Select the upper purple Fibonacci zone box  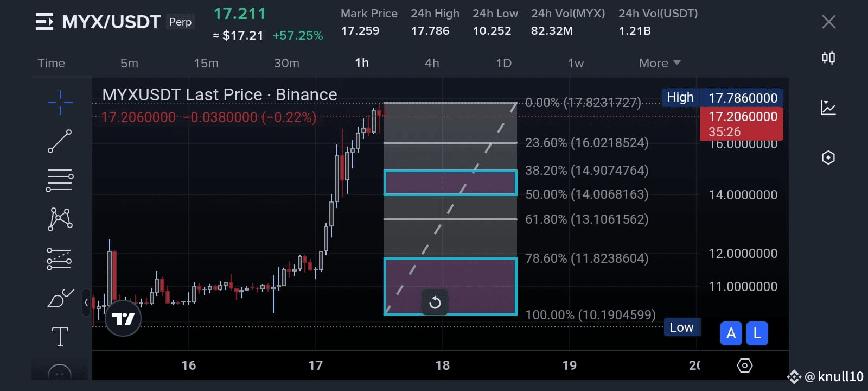tap(450, 183)
